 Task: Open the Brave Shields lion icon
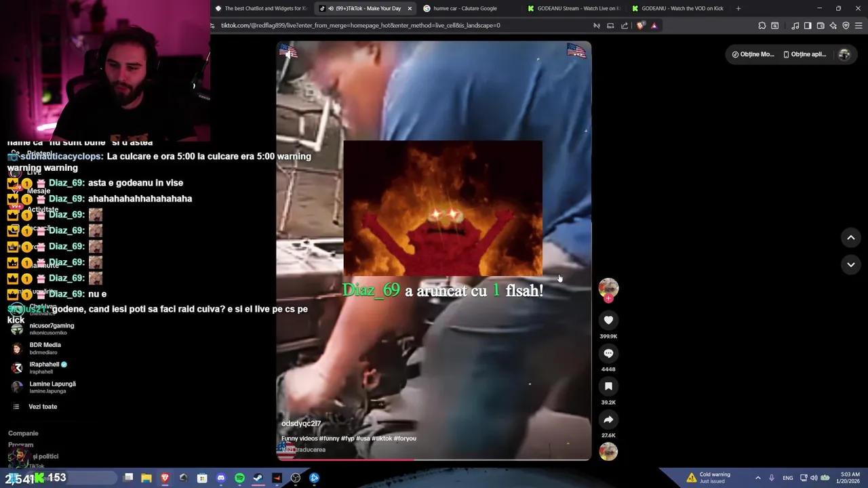641,26
